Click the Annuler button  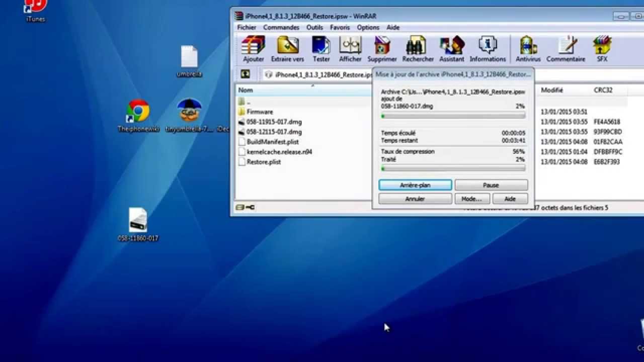pyautogui.click(x=415, y=199)
